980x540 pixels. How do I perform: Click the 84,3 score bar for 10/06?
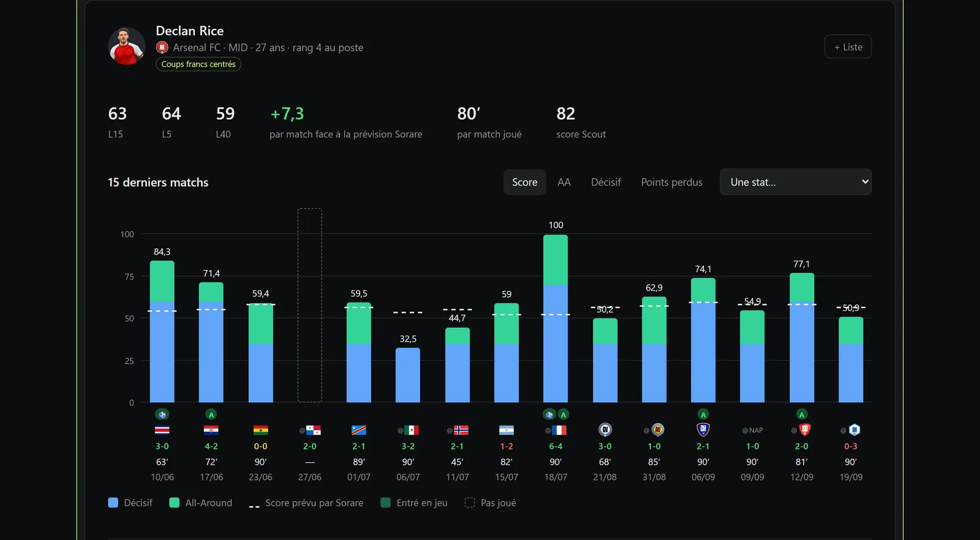point(162,331)
